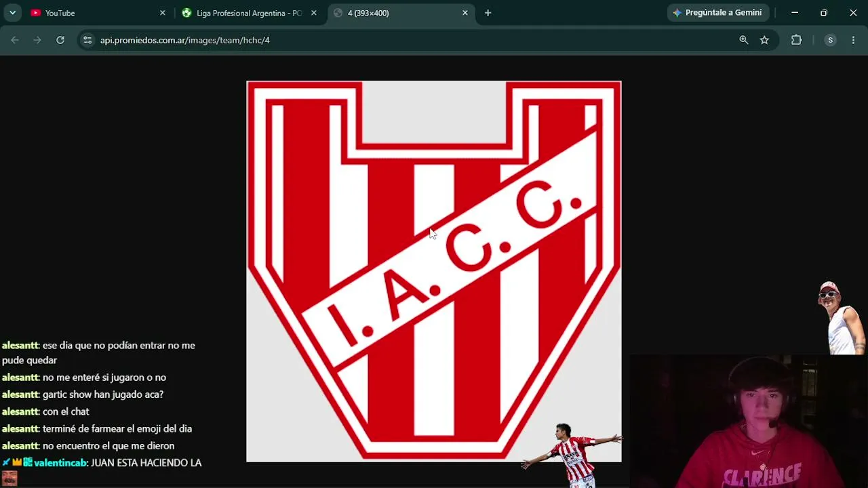Viewport: 868px width, 488px height.
Task: Close the Liga Profesional Argentina tab
Action: pyautogui.click(x=314, y=13)
